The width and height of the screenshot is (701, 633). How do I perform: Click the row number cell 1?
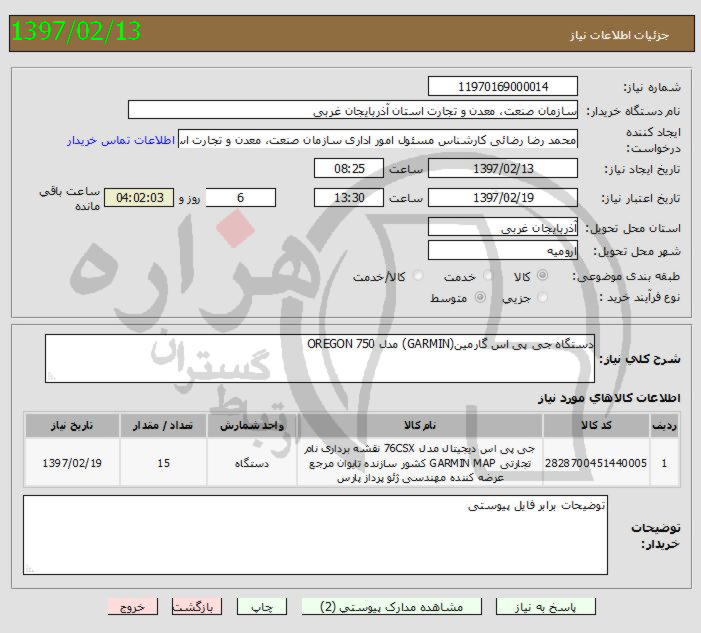click(664, 463)
